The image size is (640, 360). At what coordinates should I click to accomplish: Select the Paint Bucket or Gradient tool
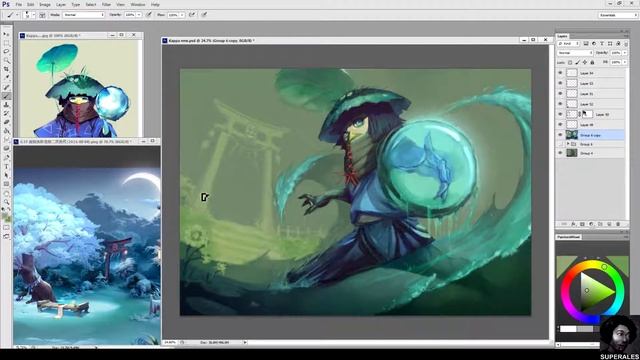pos(6,131)
